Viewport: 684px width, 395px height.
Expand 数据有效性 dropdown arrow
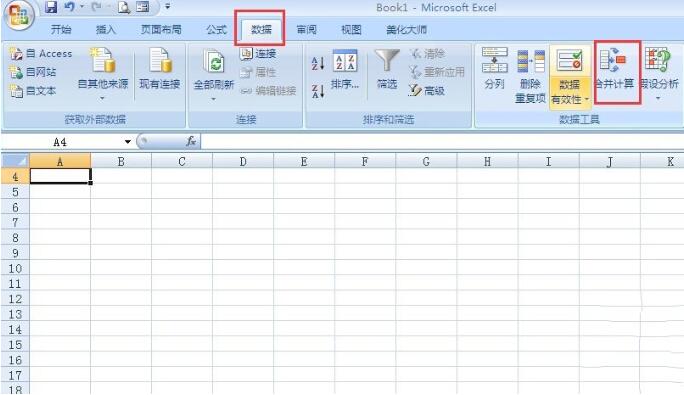tap(587, 100)
